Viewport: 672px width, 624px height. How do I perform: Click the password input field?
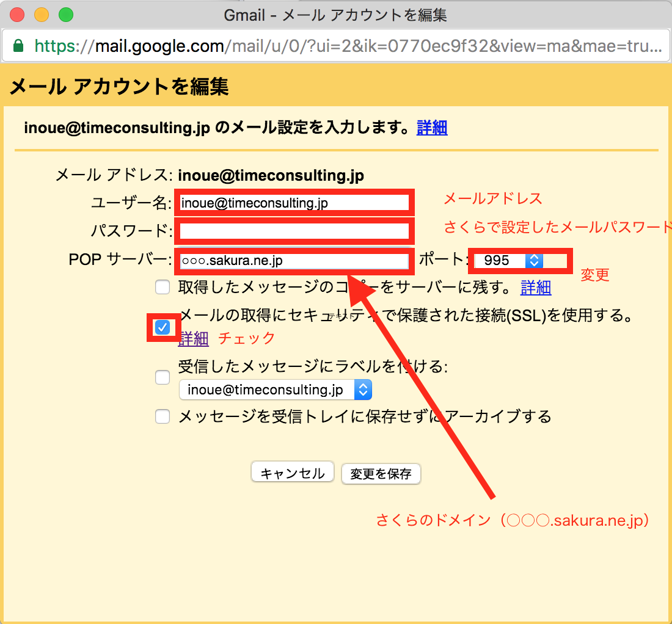point(294,231)
